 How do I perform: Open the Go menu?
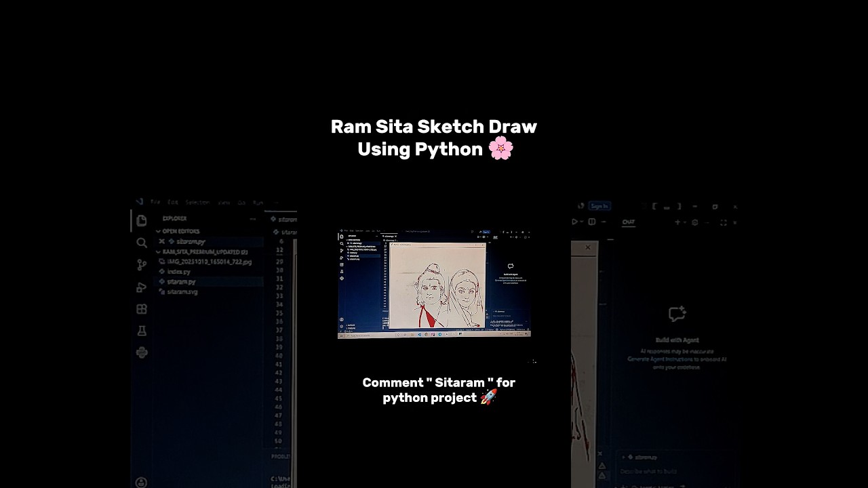(x=241, y=202)
